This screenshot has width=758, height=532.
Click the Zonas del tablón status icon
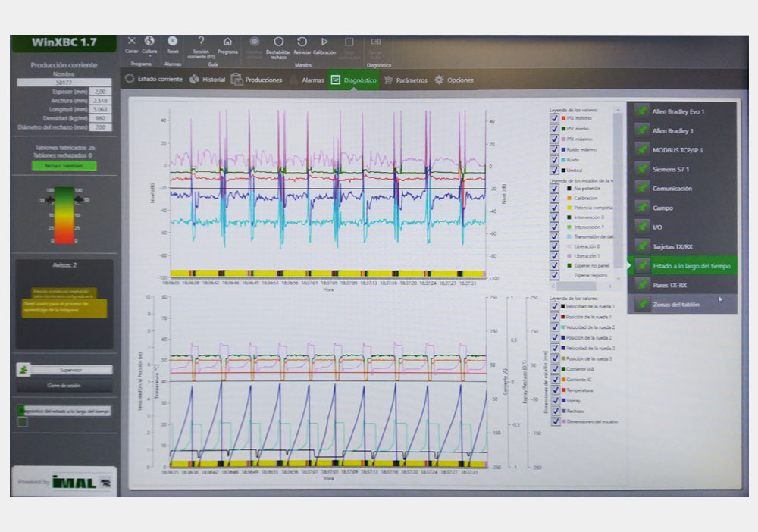tap(642, 305)
